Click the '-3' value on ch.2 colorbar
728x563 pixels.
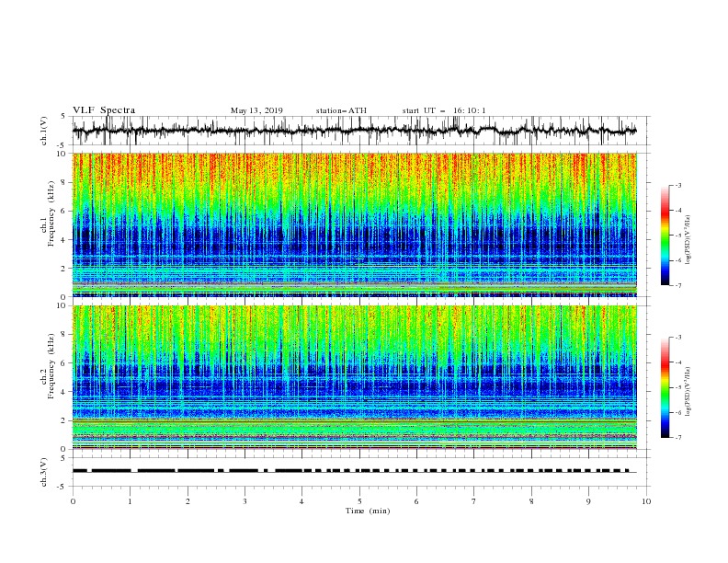click(x=678, y=338)
